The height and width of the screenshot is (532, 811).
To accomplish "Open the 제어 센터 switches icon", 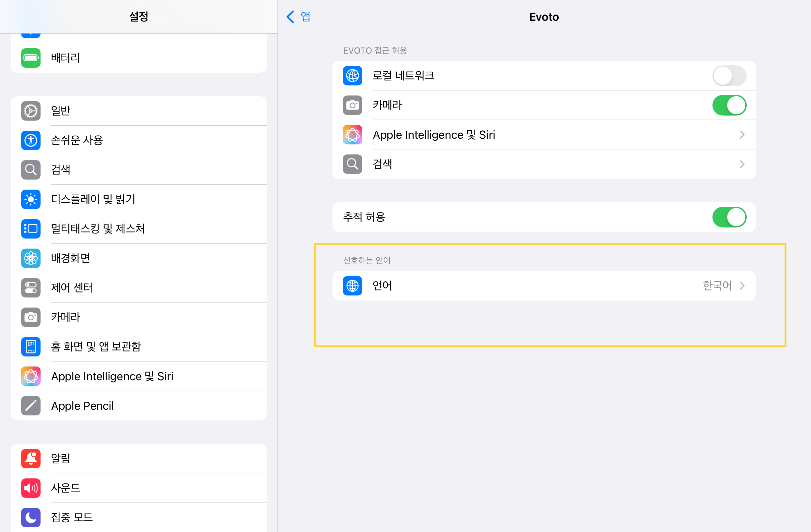I will (x=31, y=288).
